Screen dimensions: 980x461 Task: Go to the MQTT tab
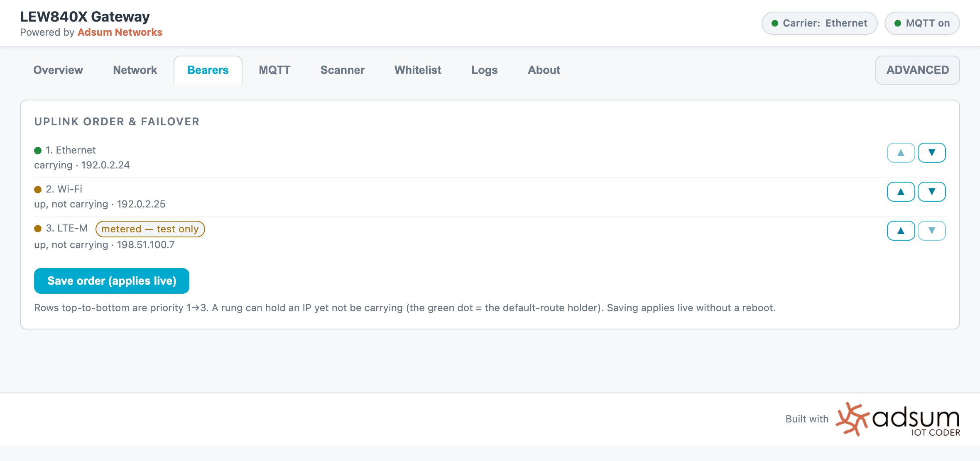pos(274,70)
